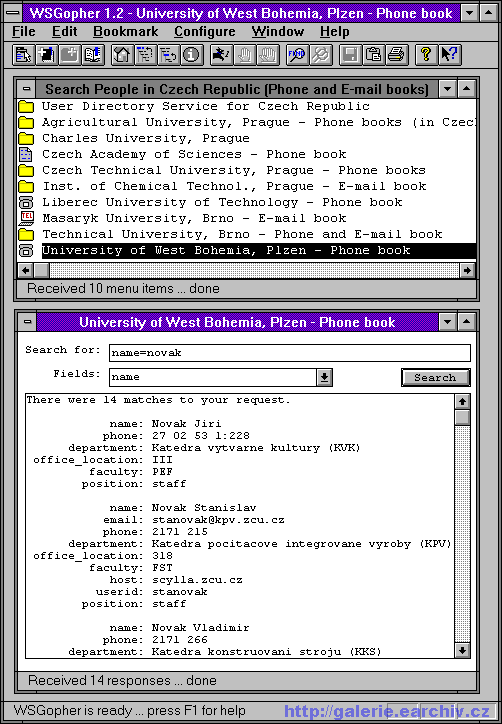Screen dimensions: 502x724
Task: Show item information with the 'i' icon
Action: (192, 55)
